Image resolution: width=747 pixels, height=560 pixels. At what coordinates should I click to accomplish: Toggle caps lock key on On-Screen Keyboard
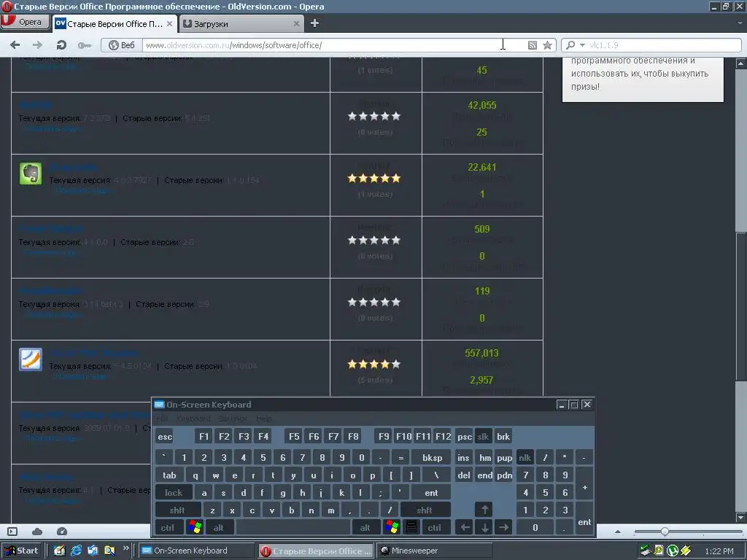(x=174, y=492)
